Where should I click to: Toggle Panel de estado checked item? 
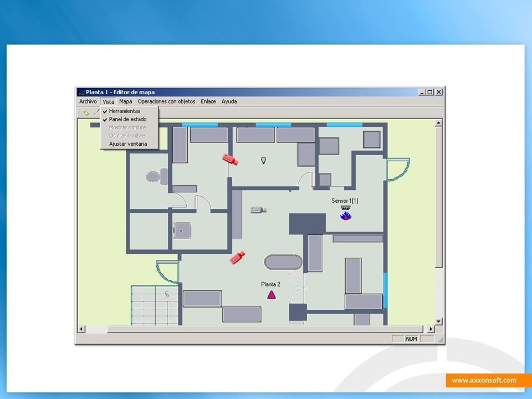129,119
